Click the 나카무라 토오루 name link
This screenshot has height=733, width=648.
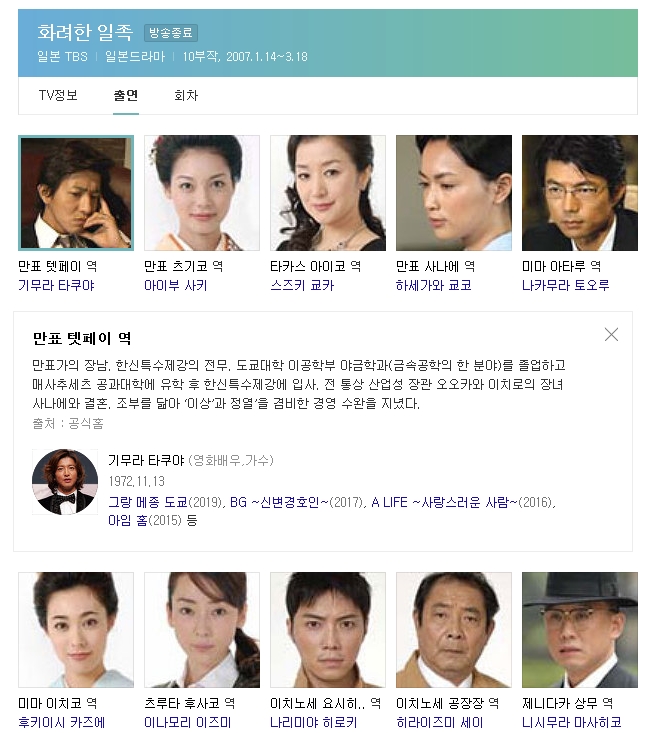coord(566,285)
